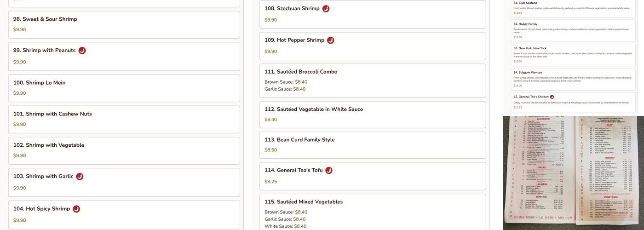Open the printed paper menu photo
This screenshot has height=230, width=644.
(x=573, y=172)
